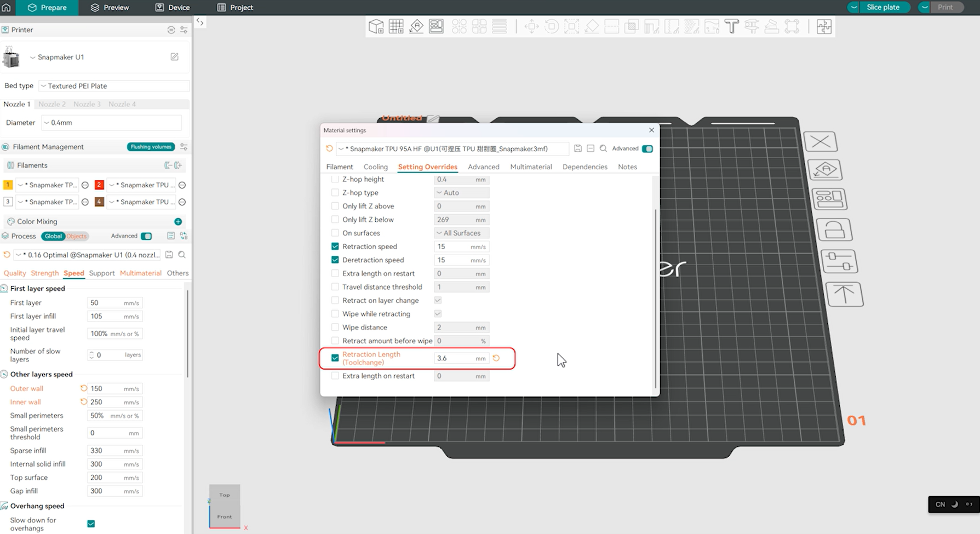The image size is (980, 534).
Task: Uncheck the Deretraction speed override checkbox
Action: point(335,260)
